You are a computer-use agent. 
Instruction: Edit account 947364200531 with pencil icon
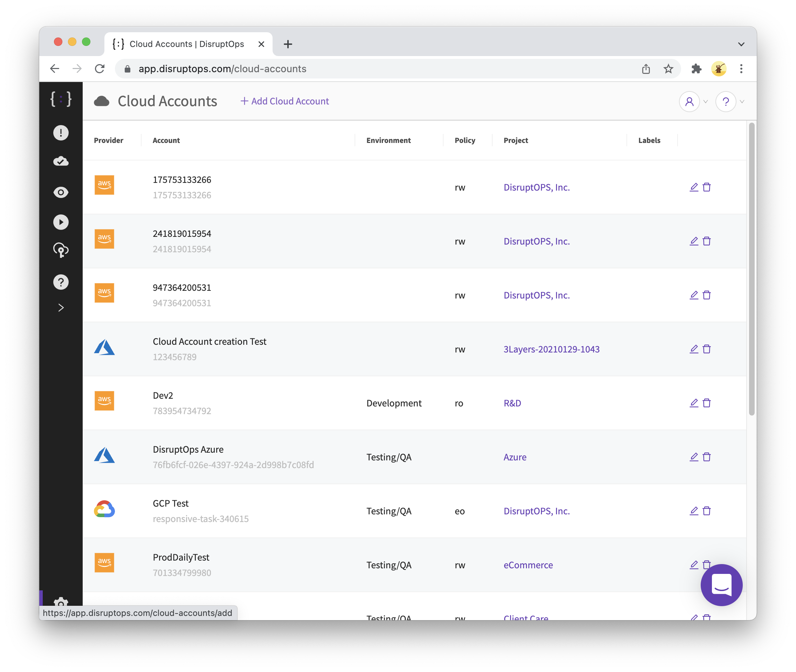694,295
